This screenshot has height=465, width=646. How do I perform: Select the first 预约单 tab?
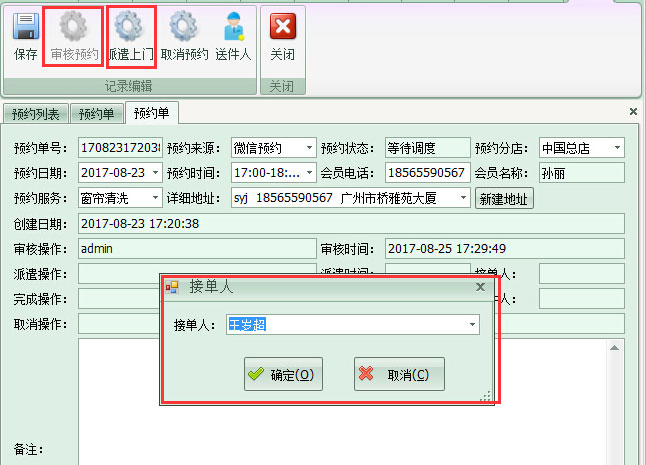coord(98,113)
